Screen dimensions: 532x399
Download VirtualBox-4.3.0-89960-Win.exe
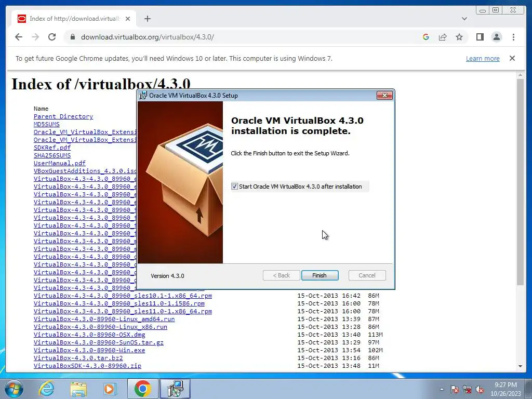click(x=89, y=350)
